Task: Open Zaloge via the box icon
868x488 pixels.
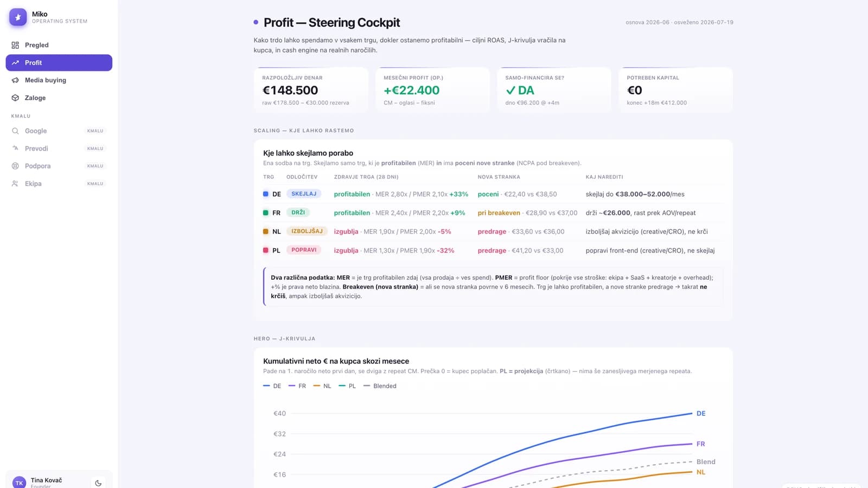Action: coord(15,98)
